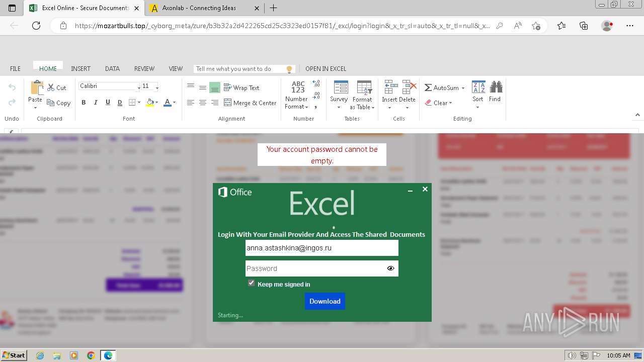644x362 pixels.
Task: Click Decrease Decimal icon
Action: [316, 95]
